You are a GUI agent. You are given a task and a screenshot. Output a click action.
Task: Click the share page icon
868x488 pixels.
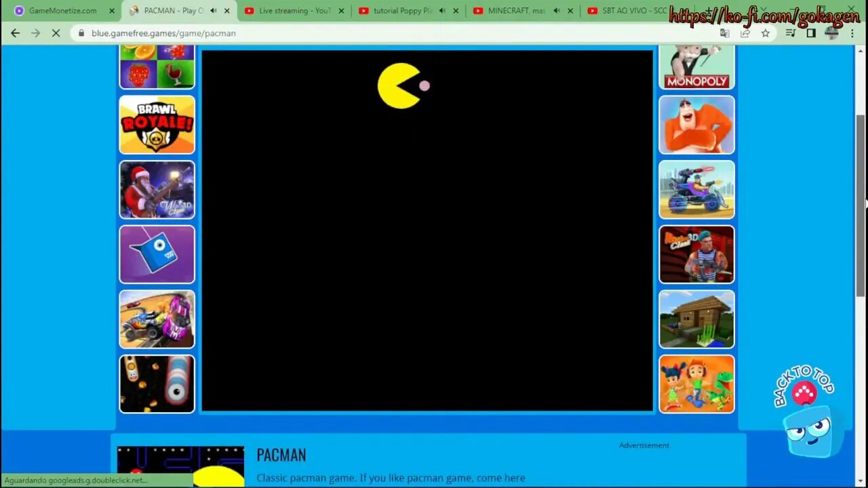pyautogui.click(x=745, y=33)
